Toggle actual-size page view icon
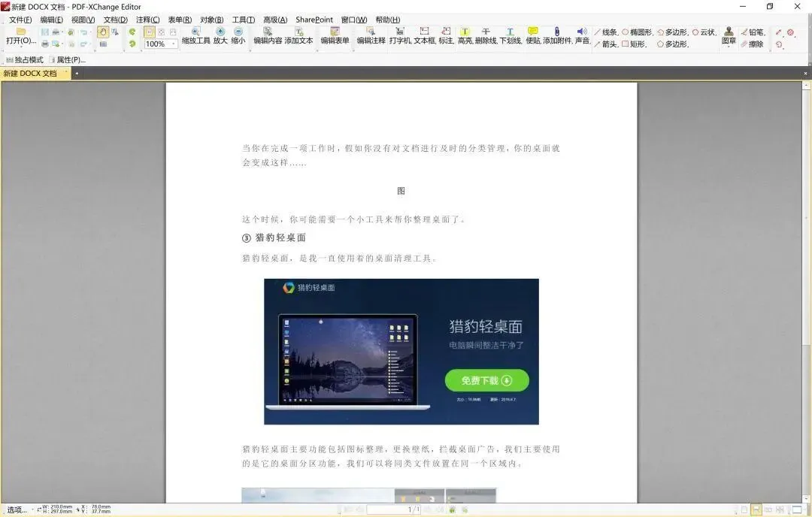Screen dimensions: 812x517 (x=149, y=32)
